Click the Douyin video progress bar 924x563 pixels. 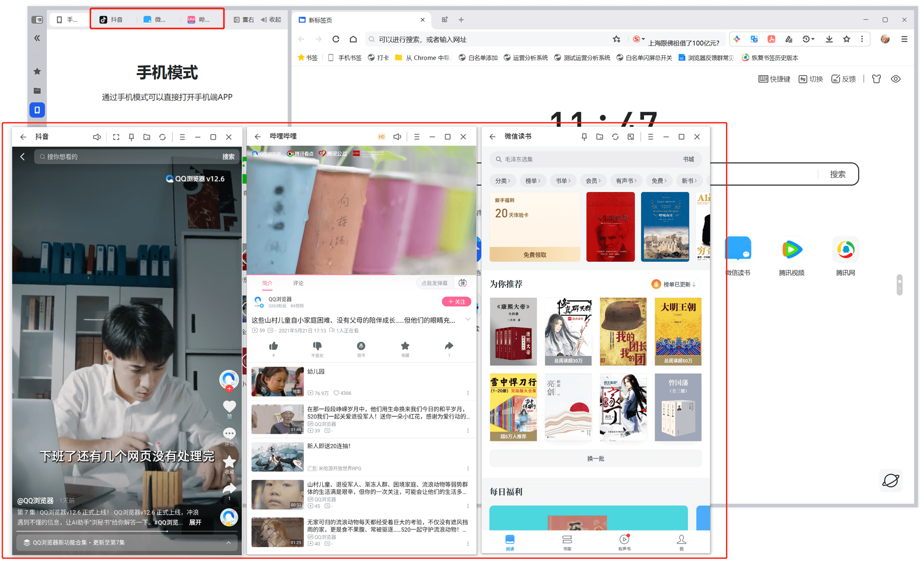coord(116,531)
